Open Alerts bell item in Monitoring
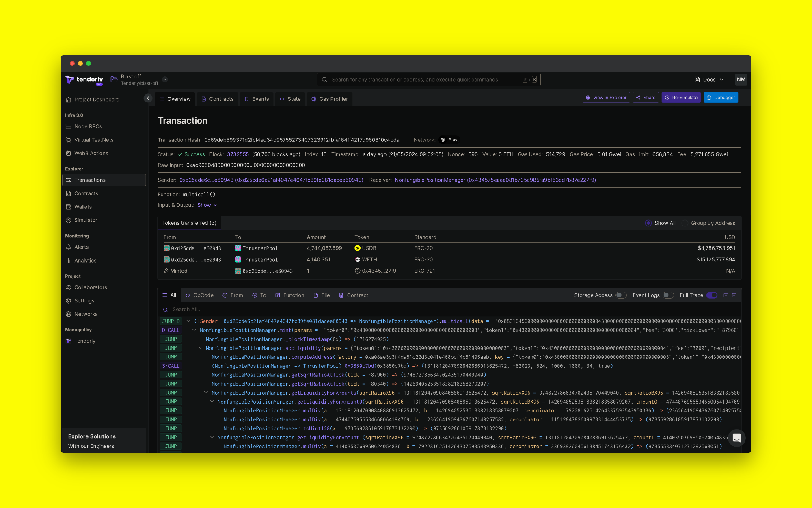The height and width of the screenshot is (508, 812). tap(81, 247)
